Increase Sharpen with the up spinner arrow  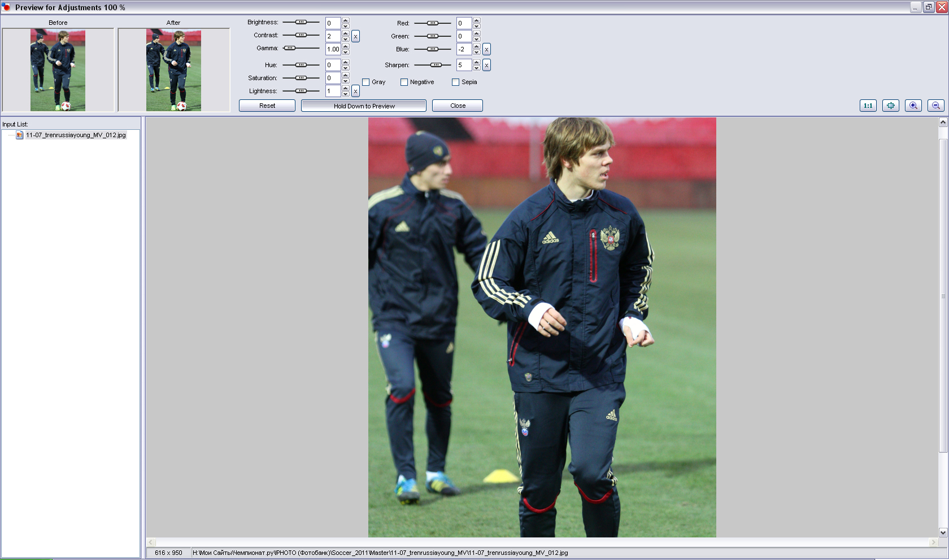tap(477, 62)
